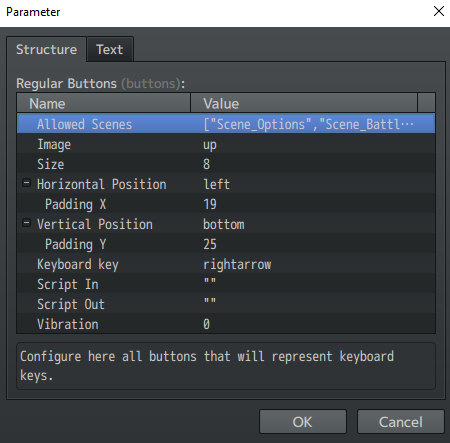Select the Vibration parameter row
This screenshot has width=450, height=443.
(226, 324)
